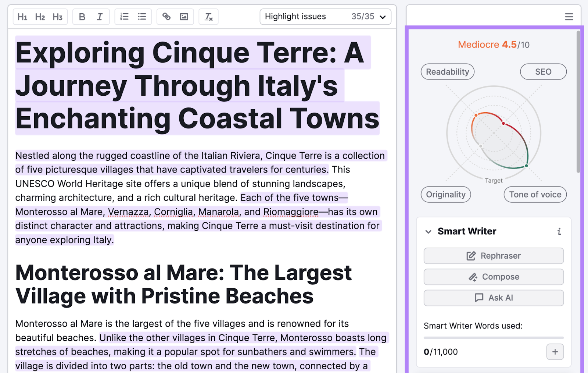Image resolution: width=588 pixels, height=373 pixels.
Task: Click the Ask AI button
Action: (493, 298)
